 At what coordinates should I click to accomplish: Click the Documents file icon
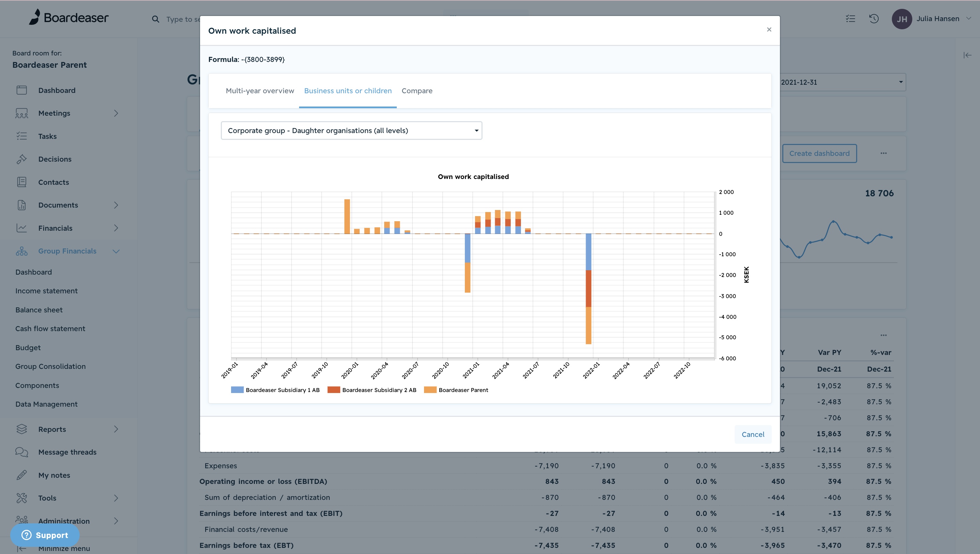[x=22, y=205]
